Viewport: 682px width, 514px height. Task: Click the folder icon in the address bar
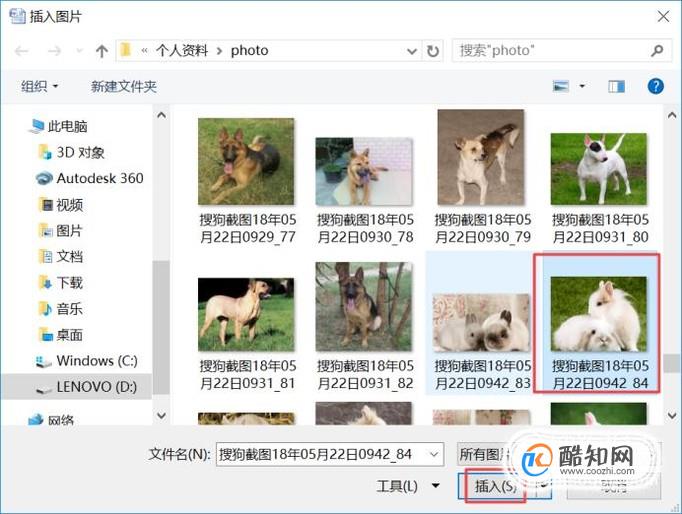coord(126,50)
